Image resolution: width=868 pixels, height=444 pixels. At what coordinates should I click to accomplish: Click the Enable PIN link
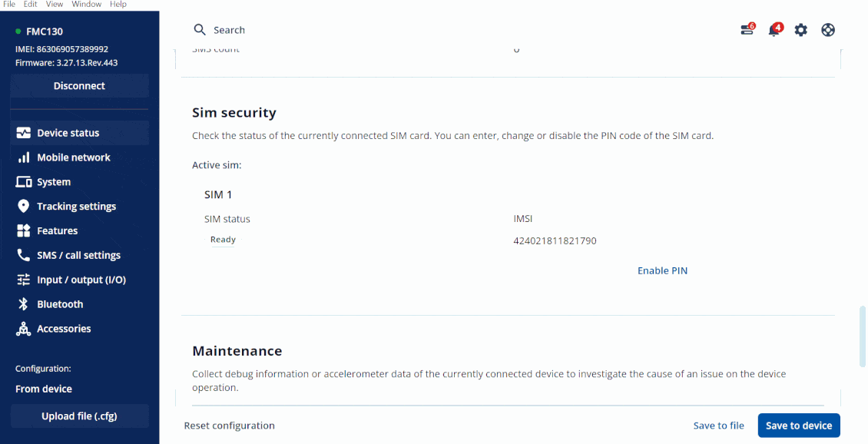tap(662, 270)
